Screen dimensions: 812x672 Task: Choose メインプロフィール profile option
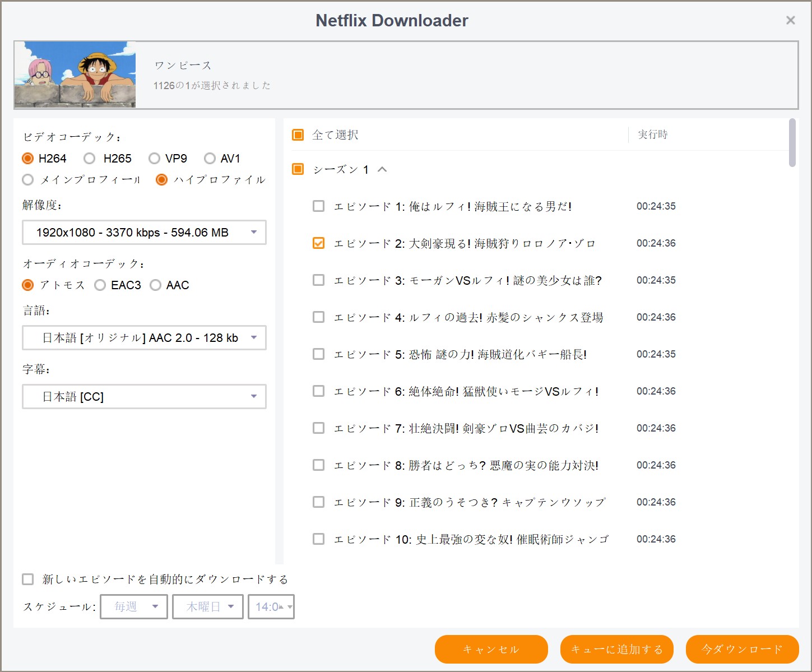point(27,180)
